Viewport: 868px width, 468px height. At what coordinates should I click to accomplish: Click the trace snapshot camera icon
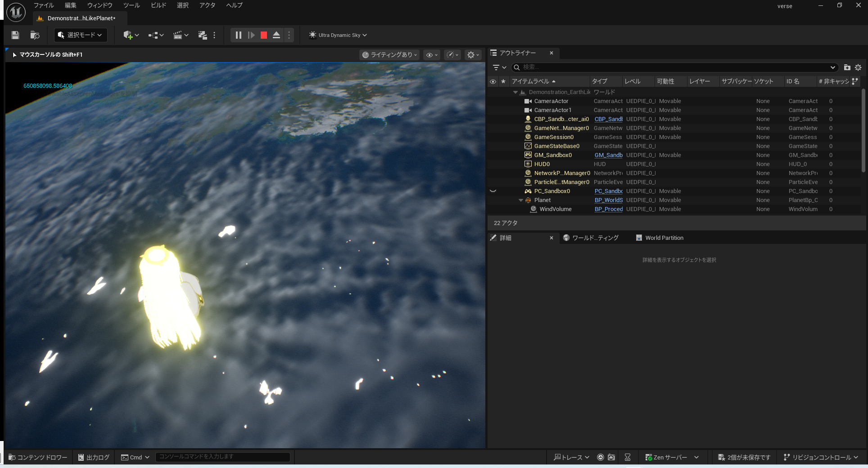tap(611, 457)
